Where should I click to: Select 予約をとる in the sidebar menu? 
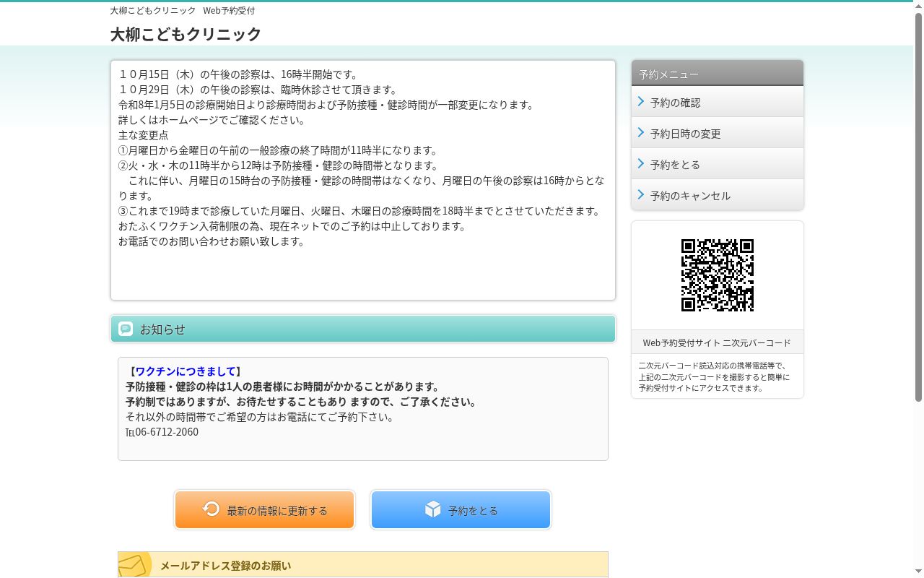pyautogui.click(x=718, y=164)
